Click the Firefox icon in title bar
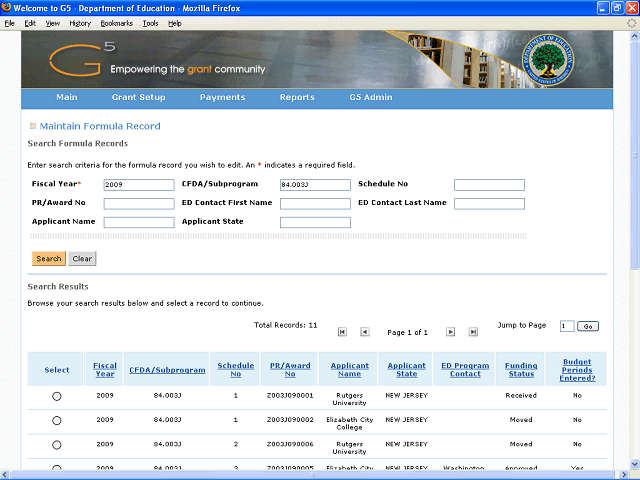 coord(8,8)
